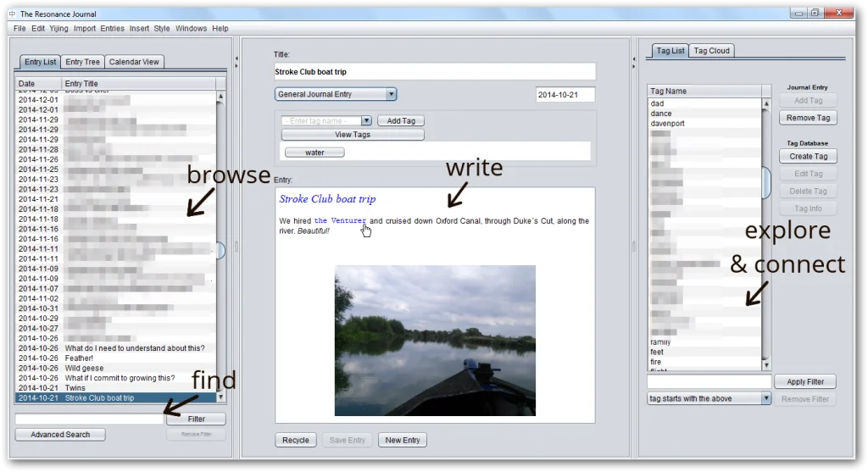Click the Resonance Journal app icon in title bar

click(12, 14)
